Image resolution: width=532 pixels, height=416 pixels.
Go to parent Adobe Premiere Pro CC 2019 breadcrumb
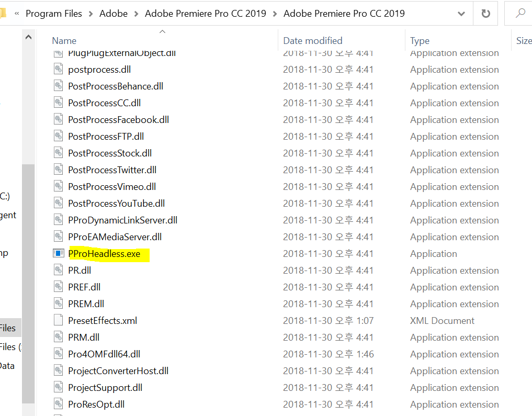pyautogui.click(x=205, y=14)
